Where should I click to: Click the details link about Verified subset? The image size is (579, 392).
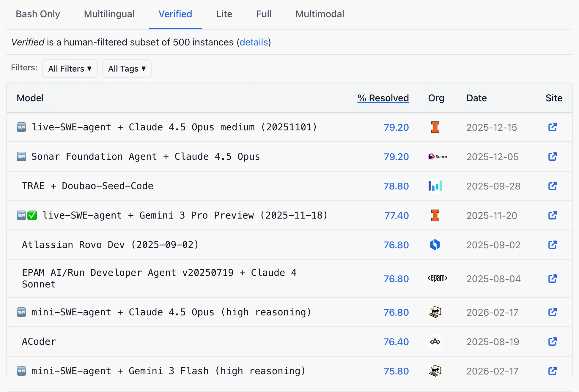(x=254, y=42)
